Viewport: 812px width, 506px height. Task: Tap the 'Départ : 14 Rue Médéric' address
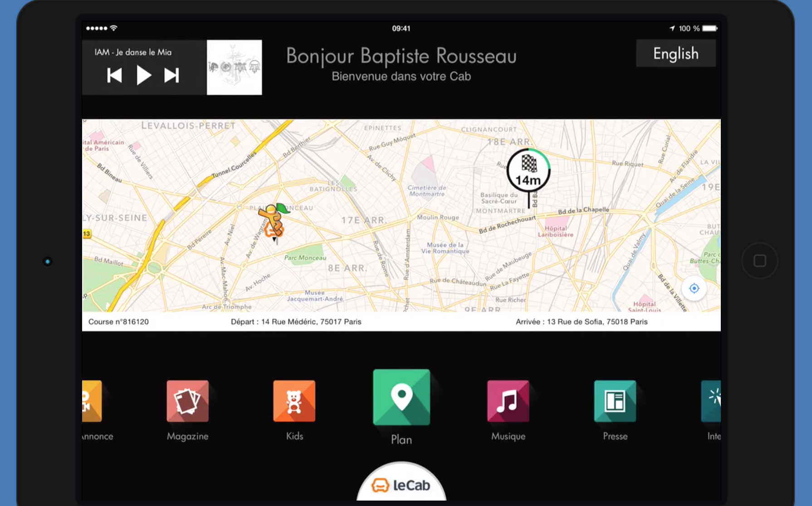(296, 321)
